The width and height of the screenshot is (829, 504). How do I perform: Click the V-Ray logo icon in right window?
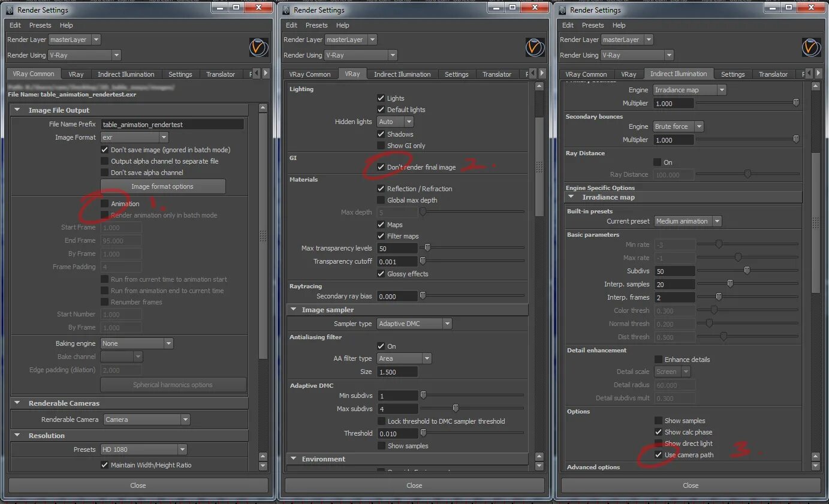pyautogui.click(x=812, y=47)
